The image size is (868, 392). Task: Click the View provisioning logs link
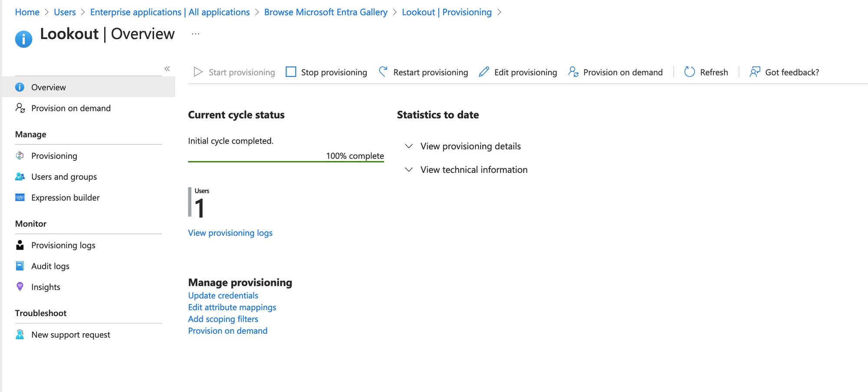[x=230, y=233]
